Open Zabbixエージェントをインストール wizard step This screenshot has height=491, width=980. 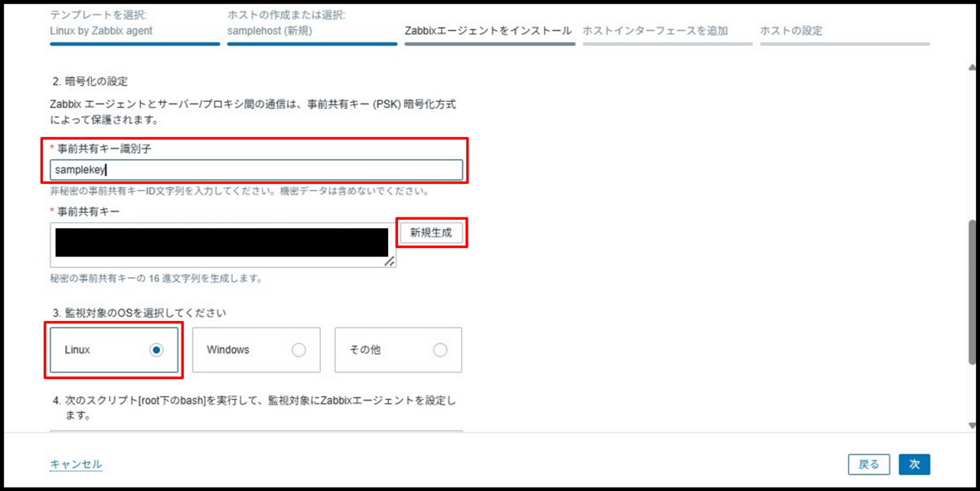[x=488, y=31]
